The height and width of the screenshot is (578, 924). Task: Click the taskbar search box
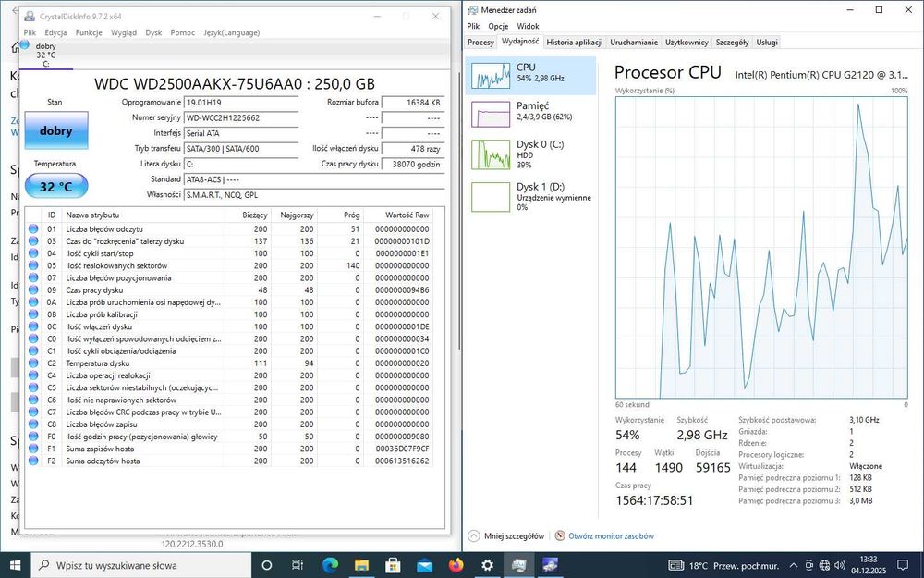pos(141,565)
